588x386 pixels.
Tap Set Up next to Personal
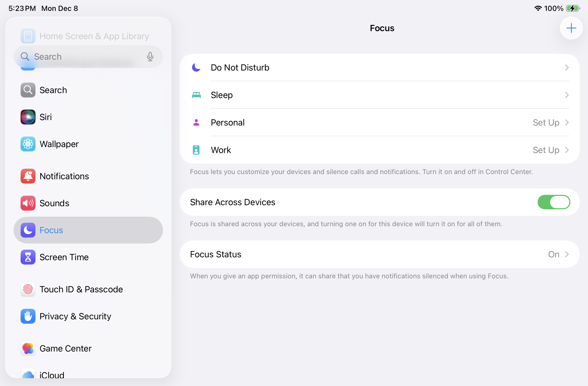point(546,122)
